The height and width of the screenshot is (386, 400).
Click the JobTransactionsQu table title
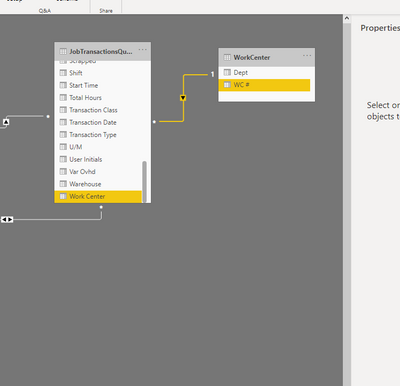pyautogui.click(x=101, y=51)
